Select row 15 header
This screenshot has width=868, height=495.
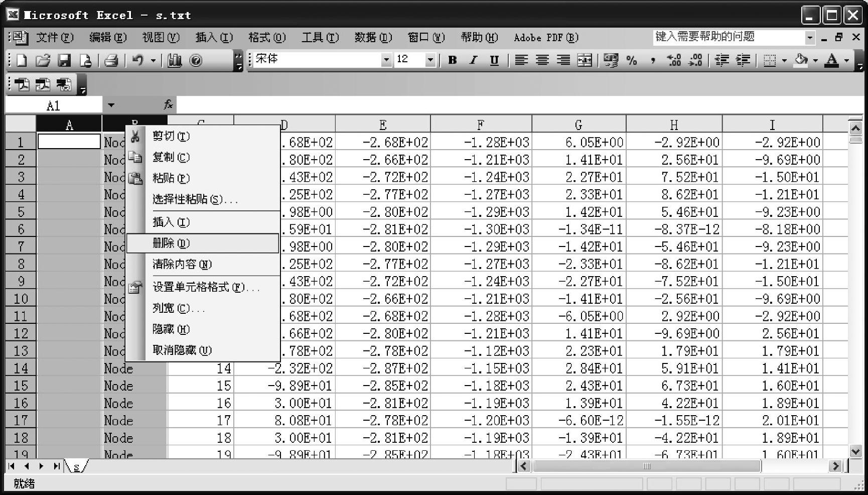coord(21,386)
